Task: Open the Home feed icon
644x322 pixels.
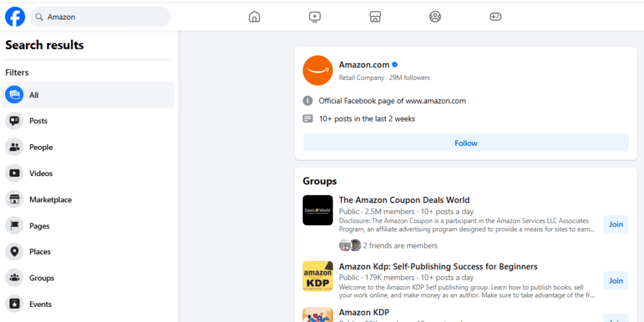Action: 255,17
